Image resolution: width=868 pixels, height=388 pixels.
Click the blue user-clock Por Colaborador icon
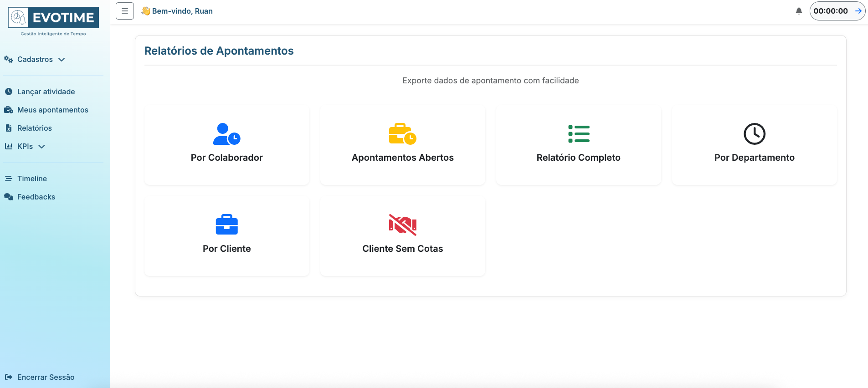[x=227, y=134]
